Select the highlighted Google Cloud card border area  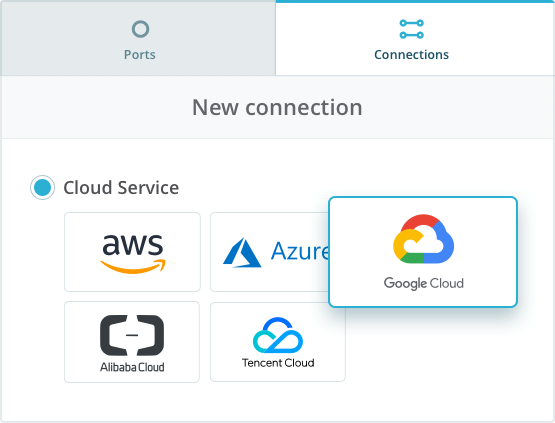(423, 252)
